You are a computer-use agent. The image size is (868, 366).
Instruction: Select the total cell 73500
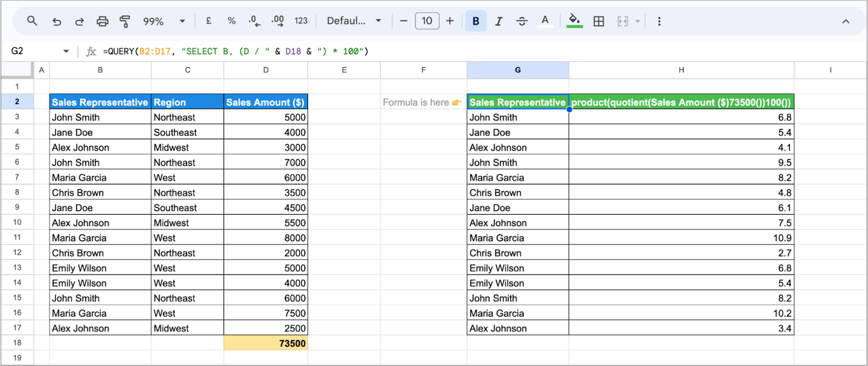[x=266, y=343]
